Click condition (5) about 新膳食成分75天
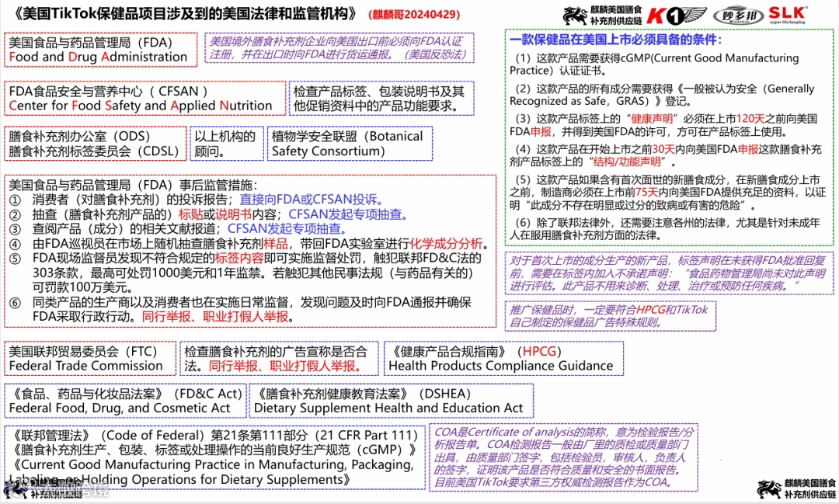Screen dimensions: 839x504 [x=667, y=192]
